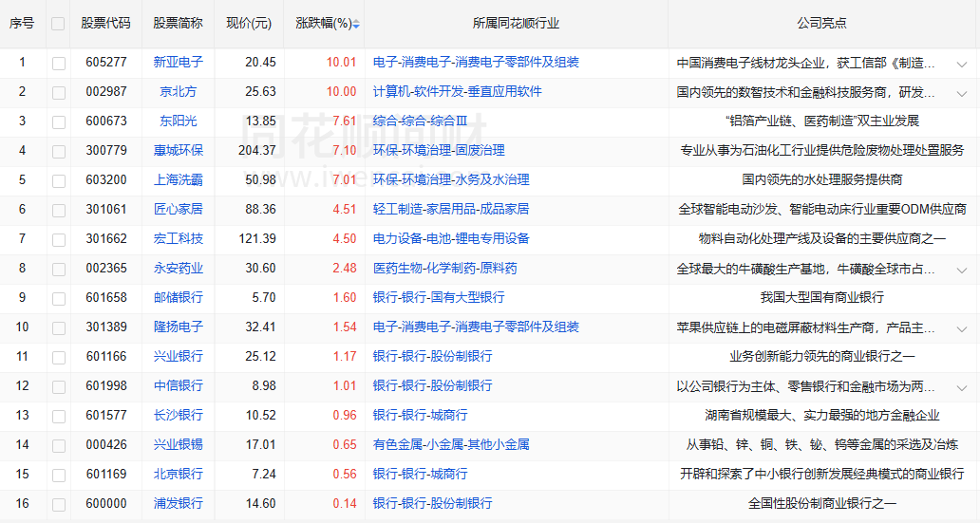Open the 永安药业 stock link
The height and width of the screenshot is (523, 980).
pos(179,268)
